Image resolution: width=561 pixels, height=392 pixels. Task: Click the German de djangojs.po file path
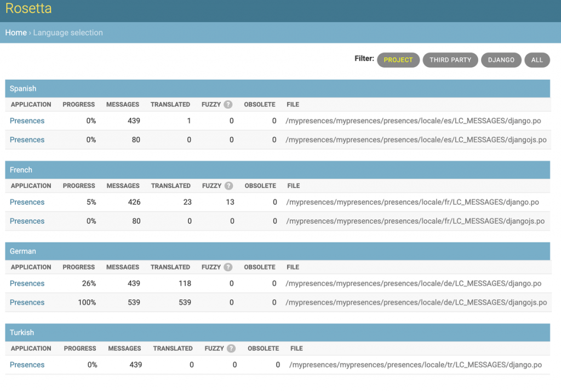click(416, 302)
